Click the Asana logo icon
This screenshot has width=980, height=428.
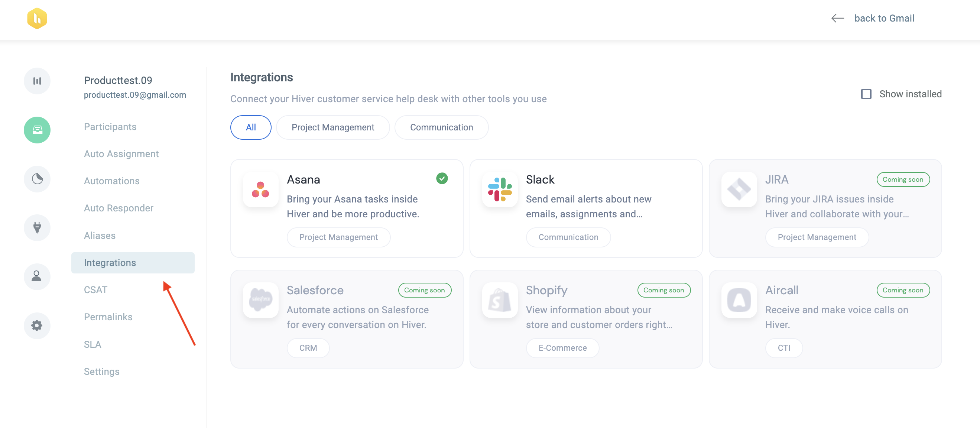[x=260, y=189]
